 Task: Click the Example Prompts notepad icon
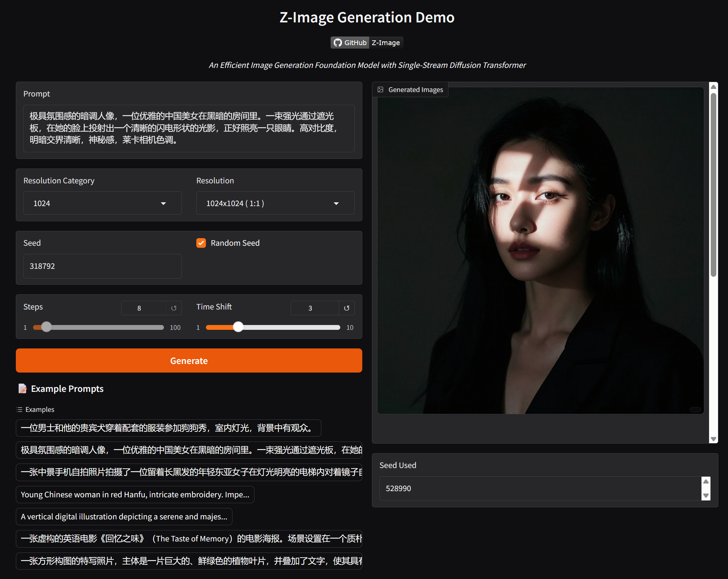click(22, 389)
